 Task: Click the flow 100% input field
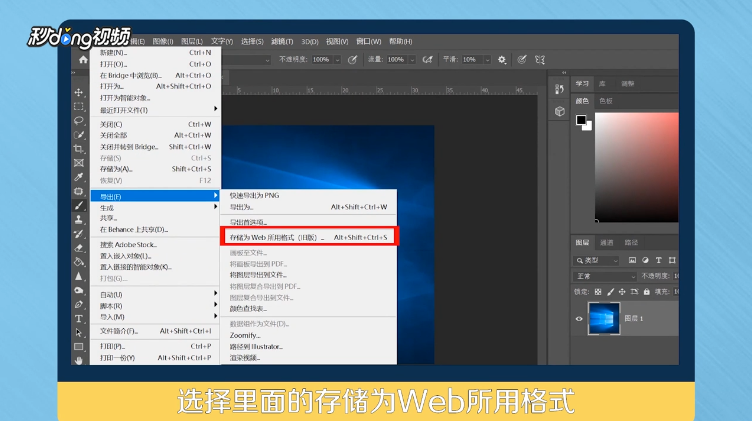coord(398,60)
